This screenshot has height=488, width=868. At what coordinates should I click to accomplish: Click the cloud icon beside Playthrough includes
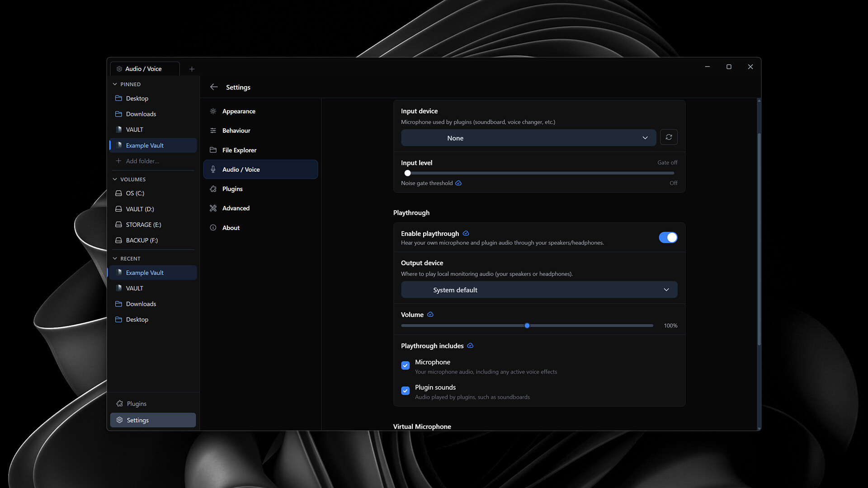coord(470,346)
